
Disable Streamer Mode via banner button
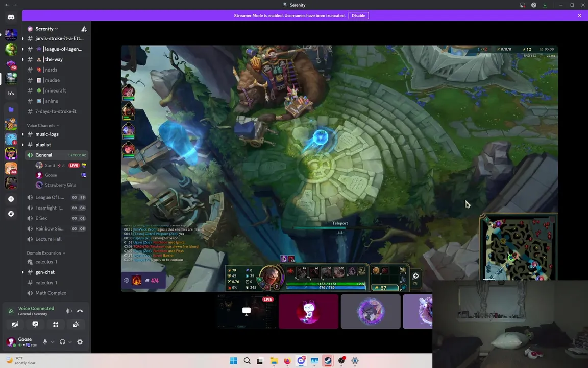[358, 16]
